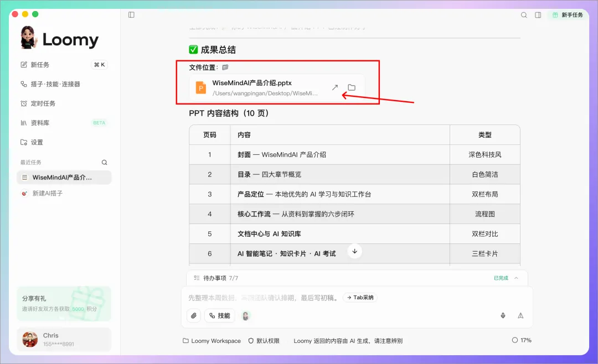This screenshot has width=598, height=364.
Task: Toggle right side panel icon
Action: (x=538, y=15)
